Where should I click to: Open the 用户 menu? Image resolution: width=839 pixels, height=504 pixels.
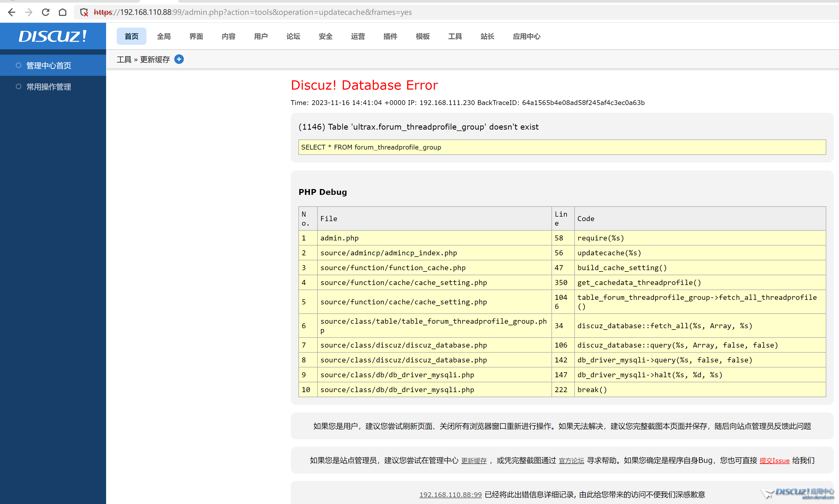261,36
